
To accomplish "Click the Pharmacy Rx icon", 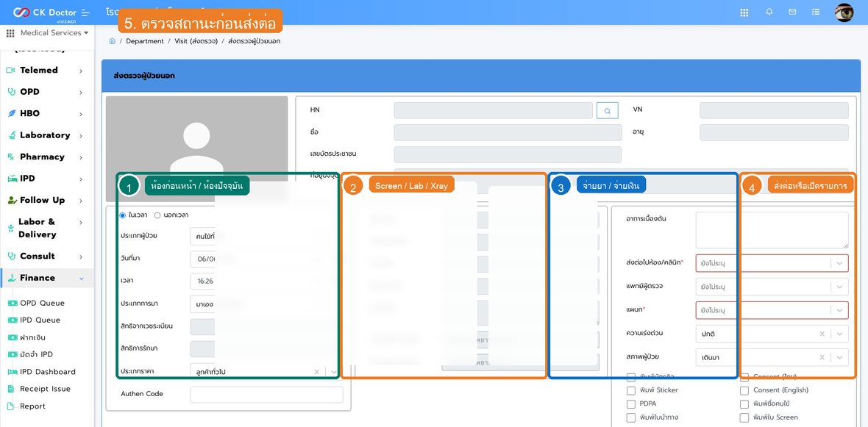I will (x=10, y=157).
